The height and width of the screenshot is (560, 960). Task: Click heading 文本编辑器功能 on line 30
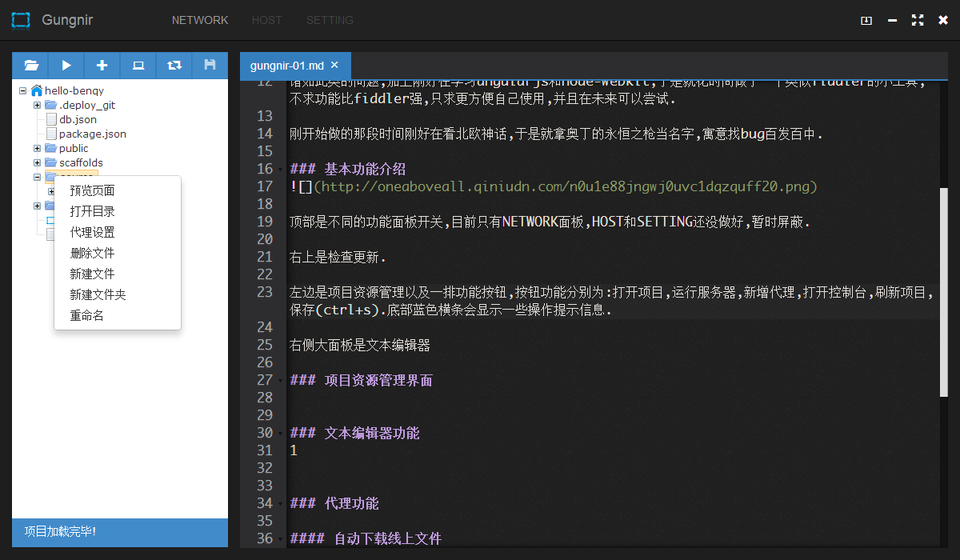[x=372, y=433]
